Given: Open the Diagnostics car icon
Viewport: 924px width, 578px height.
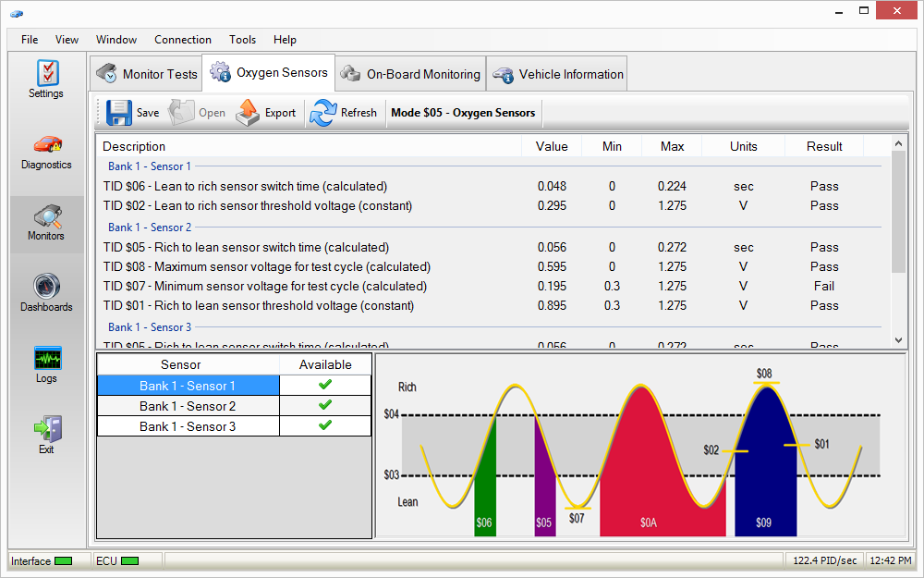Looking at the screenshot, I should pos(46,144).
